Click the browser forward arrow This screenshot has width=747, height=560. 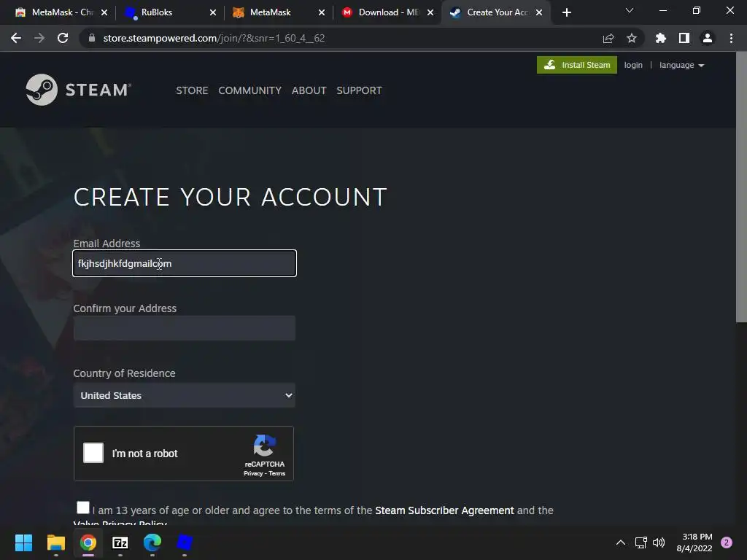39,38
